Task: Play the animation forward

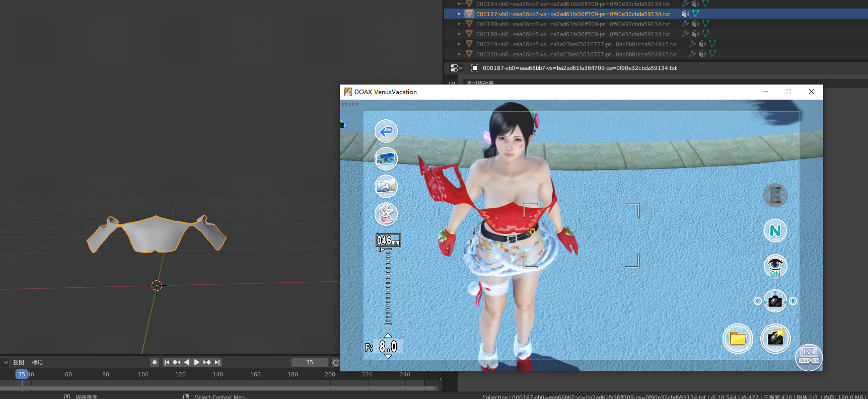Action: point(197,362)
